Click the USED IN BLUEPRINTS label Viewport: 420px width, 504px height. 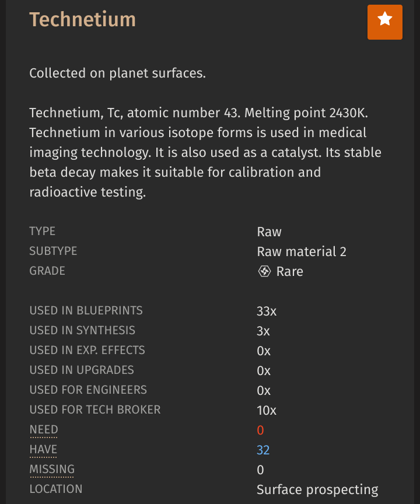(x=86, y=311)
